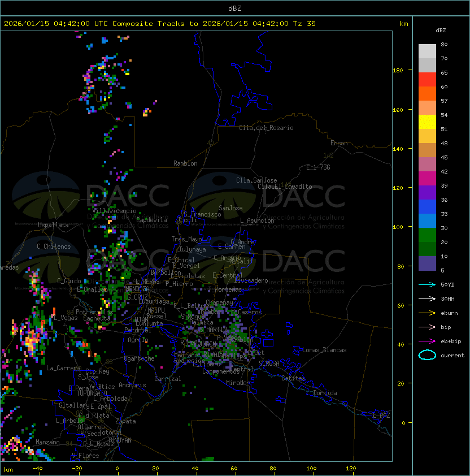Click the 'Capdevila' map label
This screenshot has height=476, width=470.
(x=152, y=220)
